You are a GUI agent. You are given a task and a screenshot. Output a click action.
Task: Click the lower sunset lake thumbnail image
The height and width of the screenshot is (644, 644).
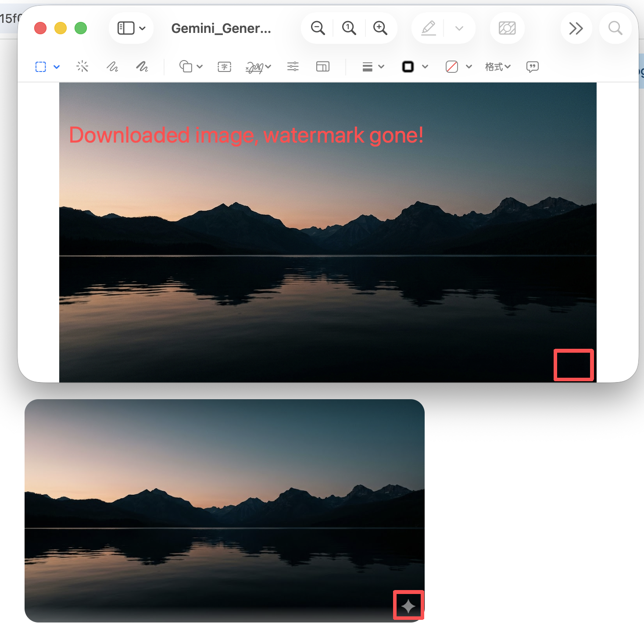coord(225,511)
